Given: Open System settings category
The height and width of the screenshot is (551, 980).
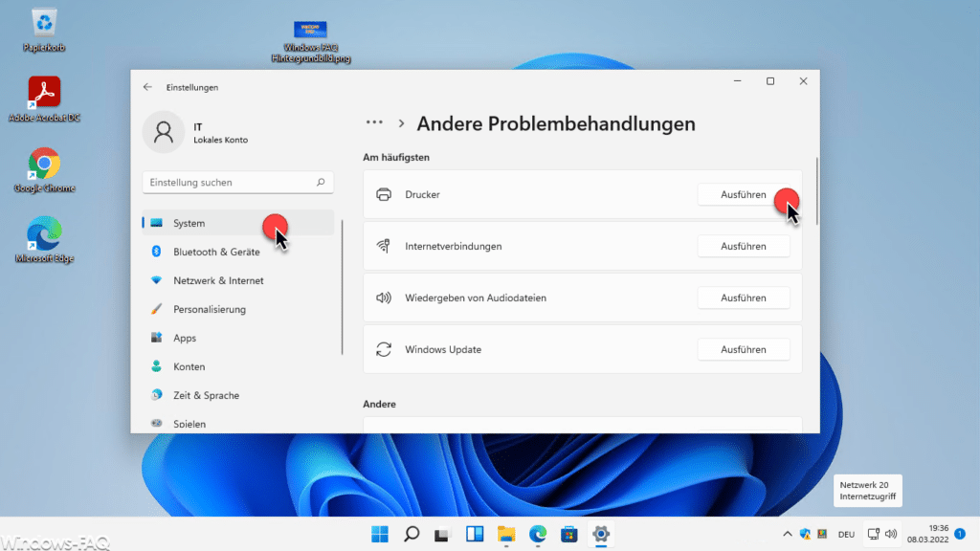Looking at the screenshot, I should point(238,223).
